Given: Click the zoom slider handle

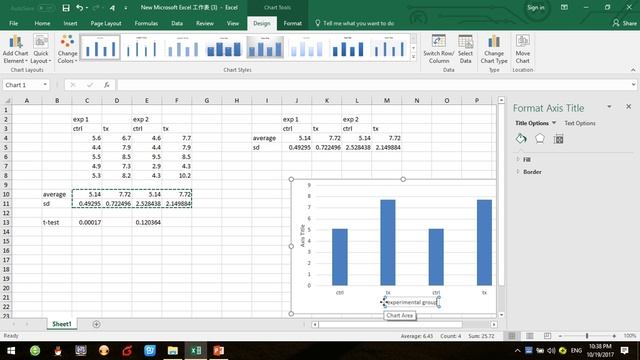Looking at the screenshot, I should click(x=587, y=336).
